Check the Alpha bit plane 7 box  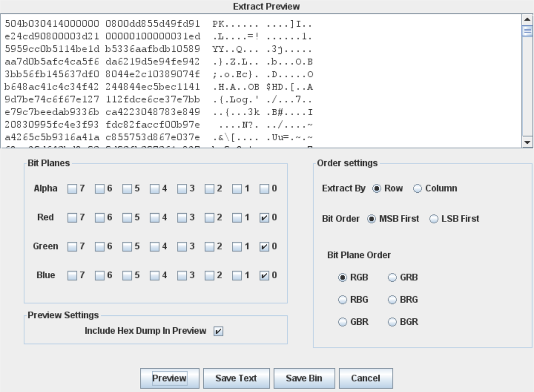pyautogui.click(x=72, y=189)
